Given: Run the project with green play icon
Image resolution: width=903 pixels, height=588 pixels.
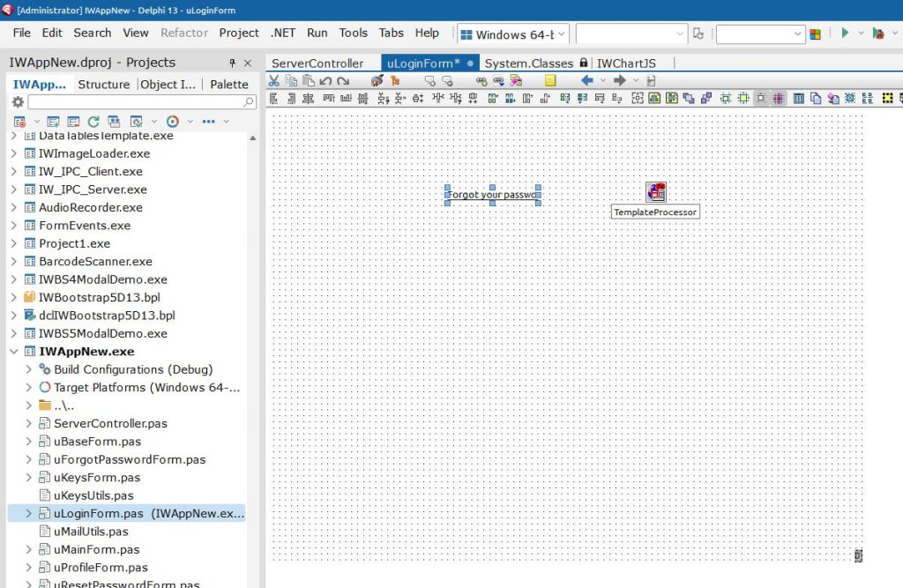Looking at the screenshot, I should click(845, 33).
